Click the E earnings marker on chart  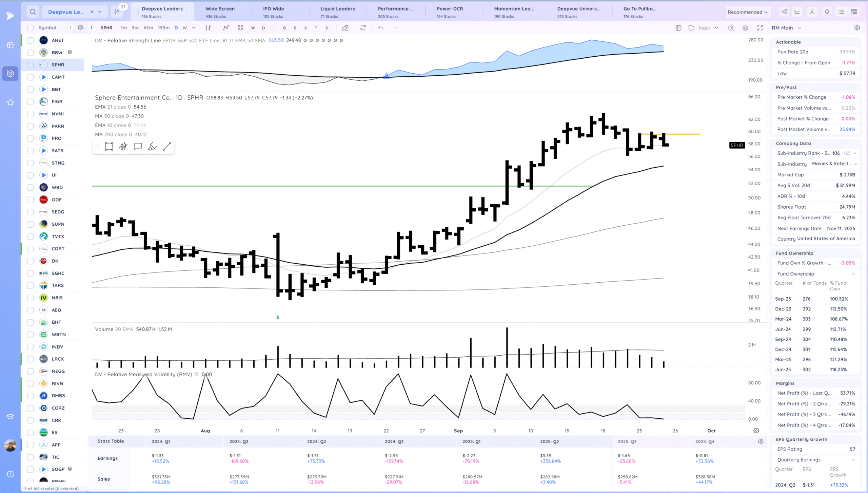pyautogui.click(x=278, y=317)
